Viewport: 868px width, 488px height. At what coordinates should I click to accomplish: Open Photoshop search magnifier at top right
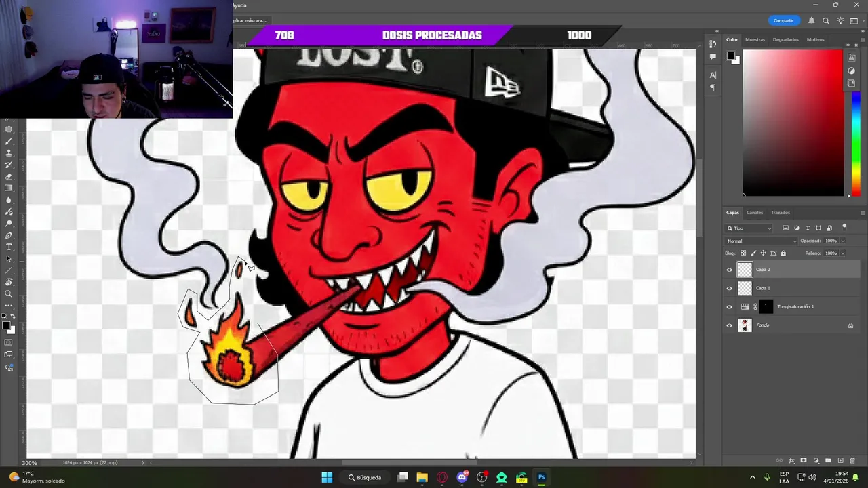click(826, 21)
